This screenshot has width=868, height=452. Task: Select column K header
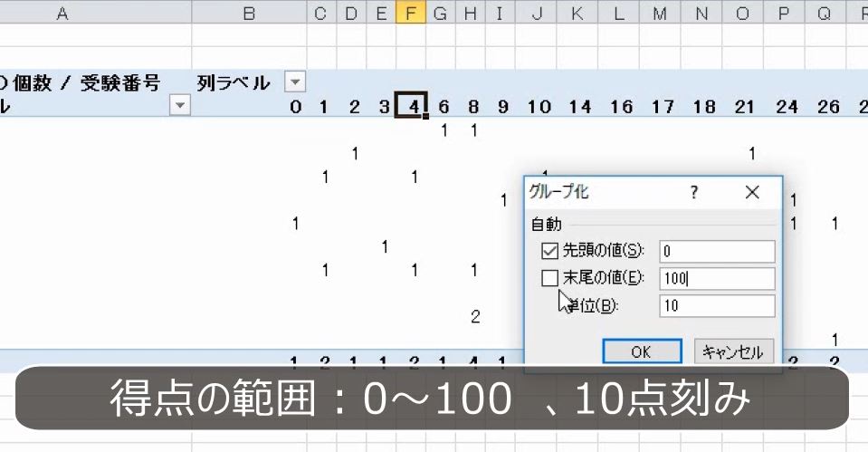pyautogui.click(x=577, y=13)
